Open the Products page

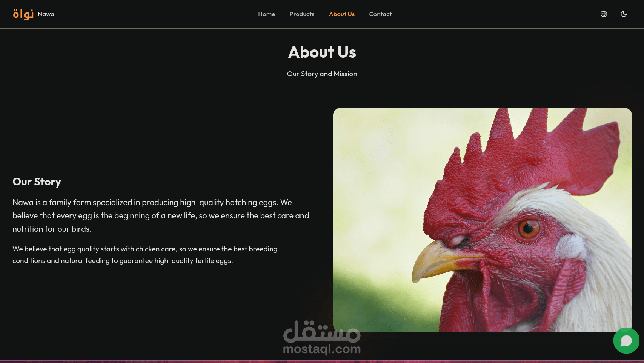click(x=302, y=14)
